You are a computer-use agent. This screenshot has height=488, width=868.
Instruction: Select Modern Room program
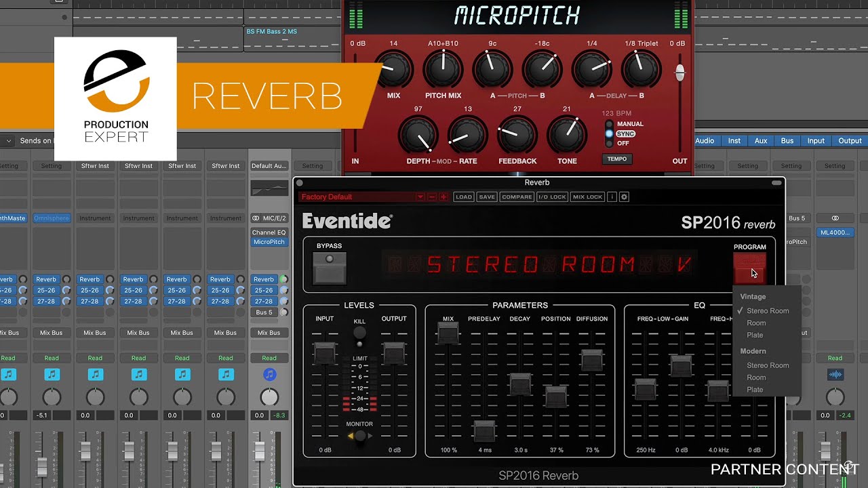756,378
